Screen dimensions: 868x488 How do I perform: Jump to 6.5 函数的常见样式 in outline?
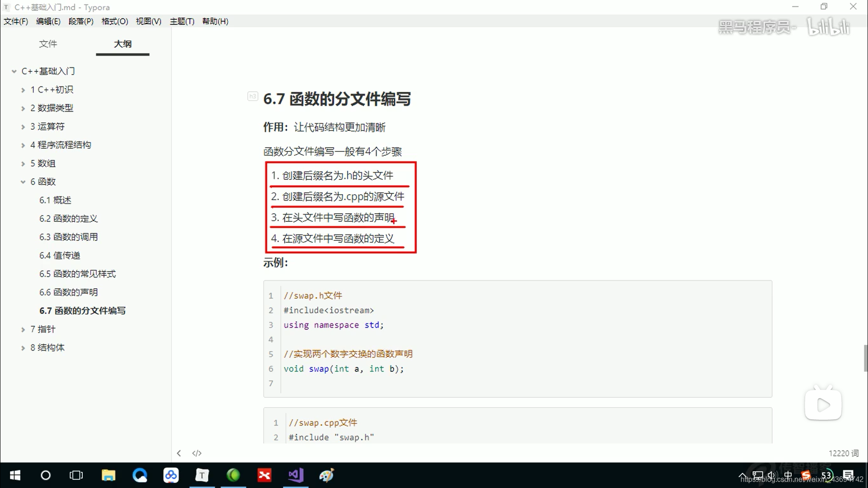point(77,274)
